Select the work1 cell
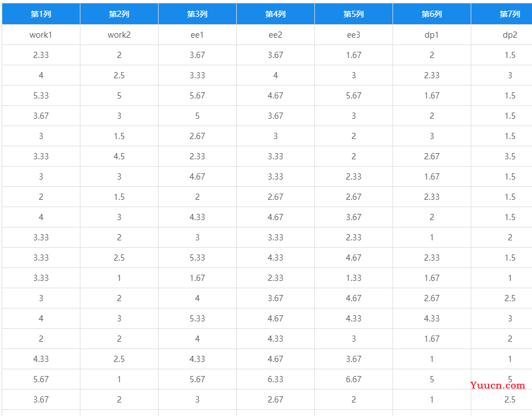Image resolution: width=532 pixels, height=416 pixels. pyautogui.click(x=41, y=35)
